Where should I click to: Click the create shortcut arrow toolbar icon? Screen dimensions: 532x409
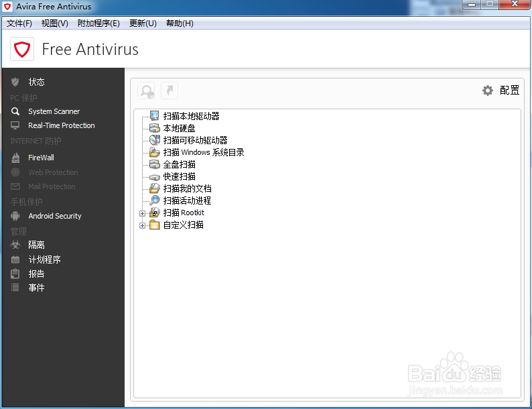point(170,91)
